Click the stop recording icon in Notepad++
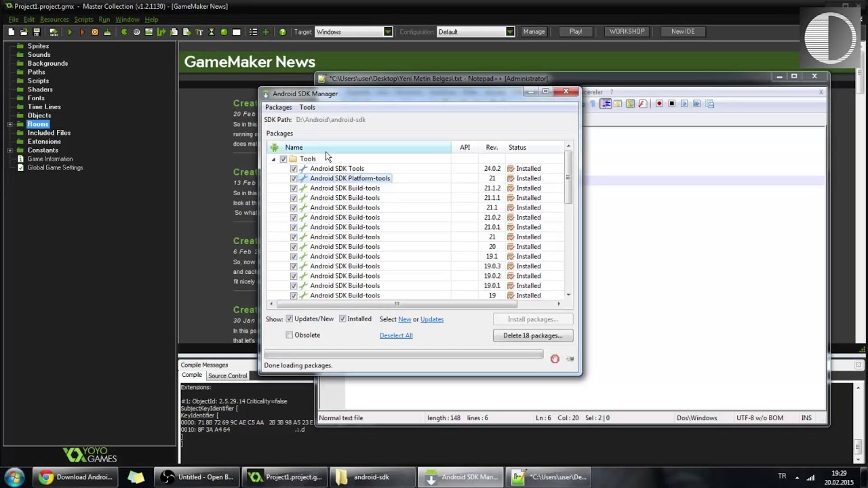Viewport: 868px width, 488px height. click(x=672, y=104)
